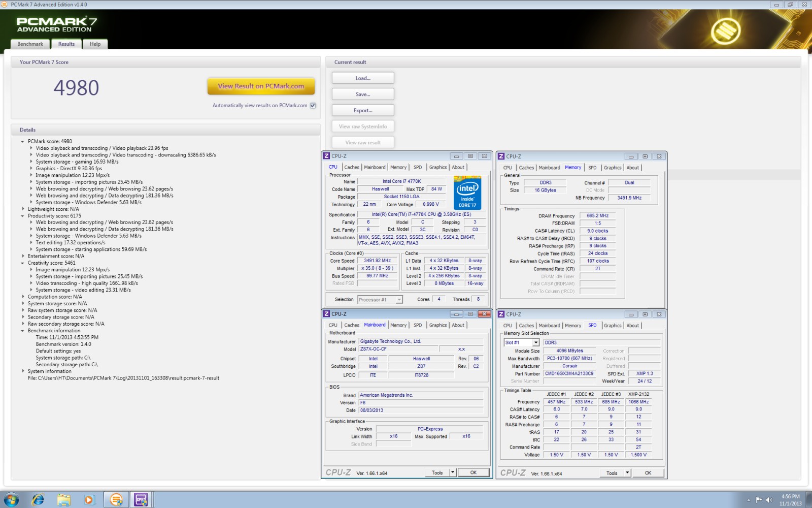This screenshot has width=812, height=508.
Task: Open the Windows Start orb
Action: [x=11, y=500]
